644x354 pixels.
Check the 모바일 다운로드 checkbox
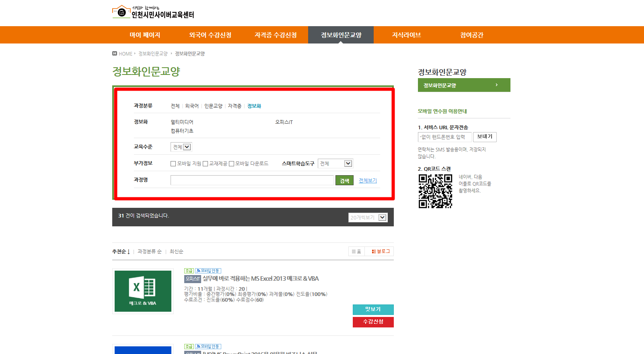point(231,164)
